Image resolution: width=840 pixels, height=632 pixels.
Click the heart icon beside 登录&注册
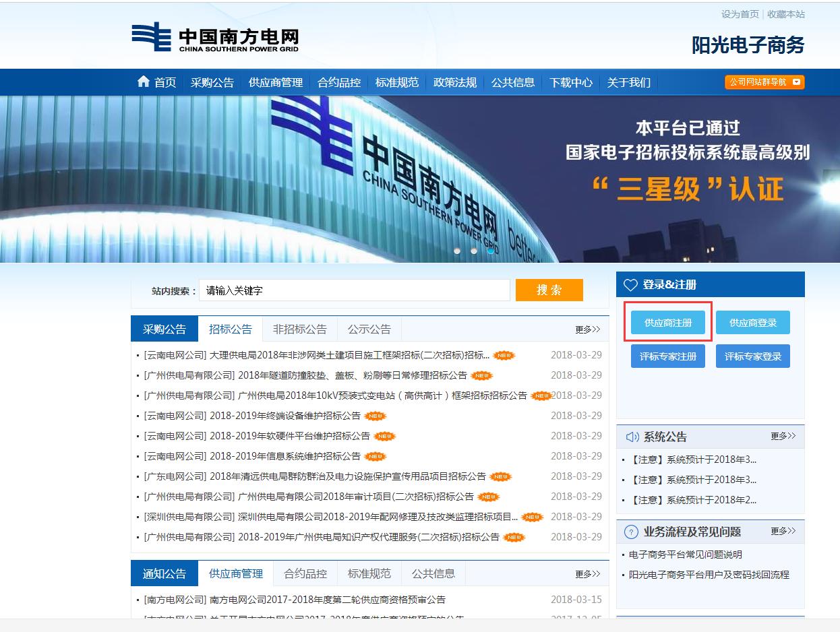(630, 285)
